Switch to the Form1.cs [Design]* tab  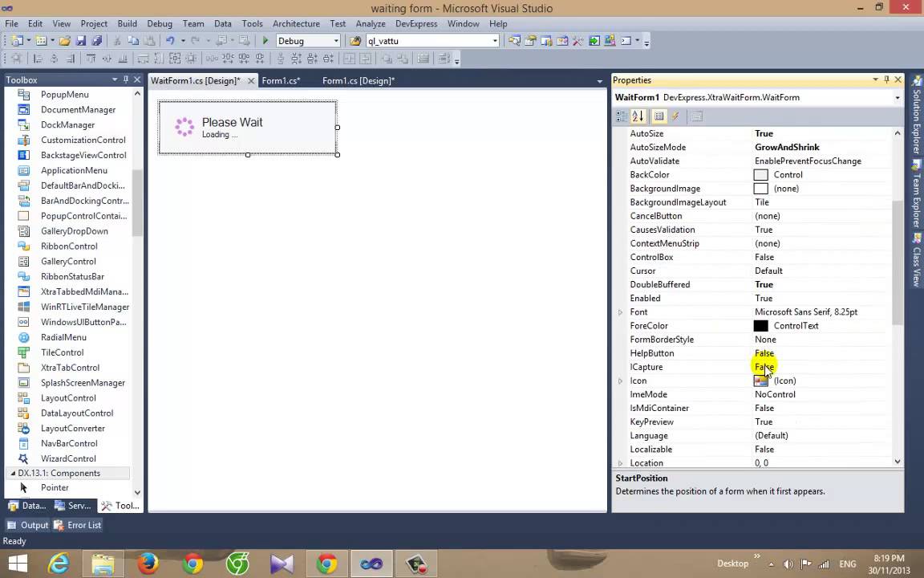tap(359, 81)
